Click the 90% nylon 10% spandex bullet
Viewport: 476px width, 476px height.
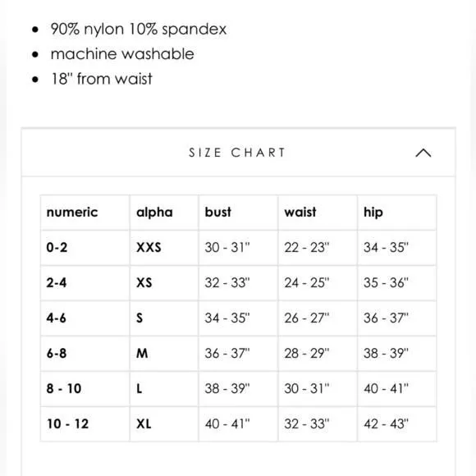coord(139,30)
